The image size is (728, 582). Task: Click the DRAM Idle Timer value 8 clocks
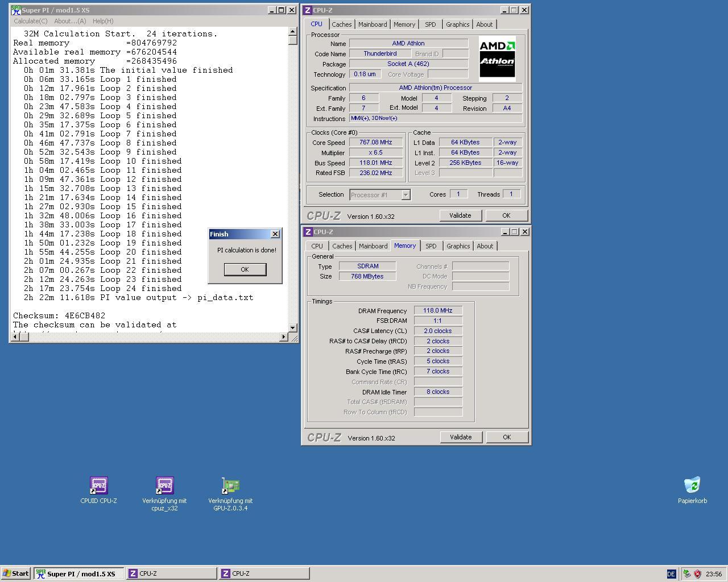coord(438,392)
